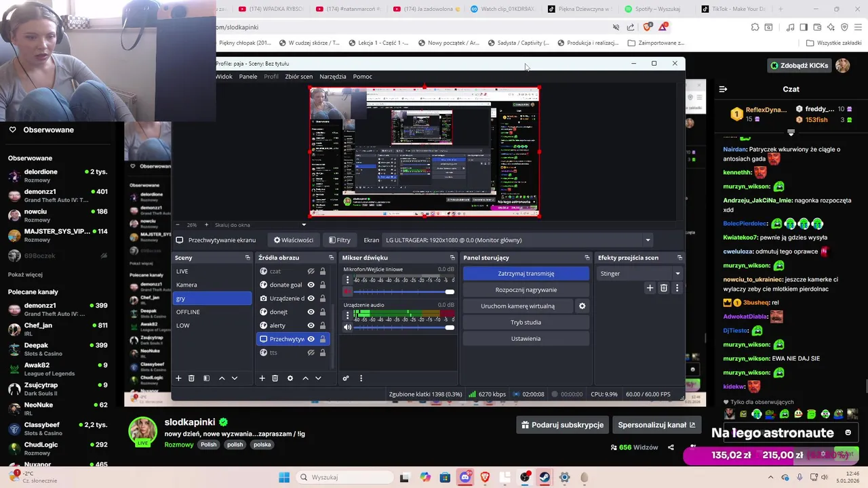Open Ekran monitor selection dropdown
868x488 pixels.
(x=517, y=240)
